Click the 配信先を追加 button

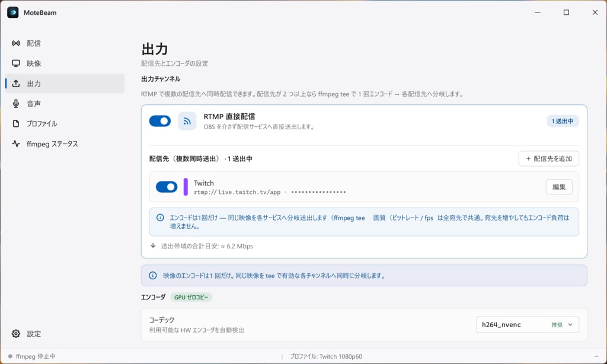pos(548,159)
